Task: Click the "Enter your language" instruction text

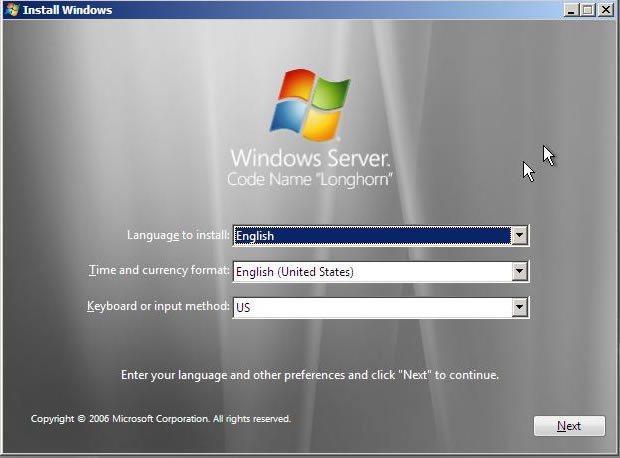Action: click(x=310, y=376)
